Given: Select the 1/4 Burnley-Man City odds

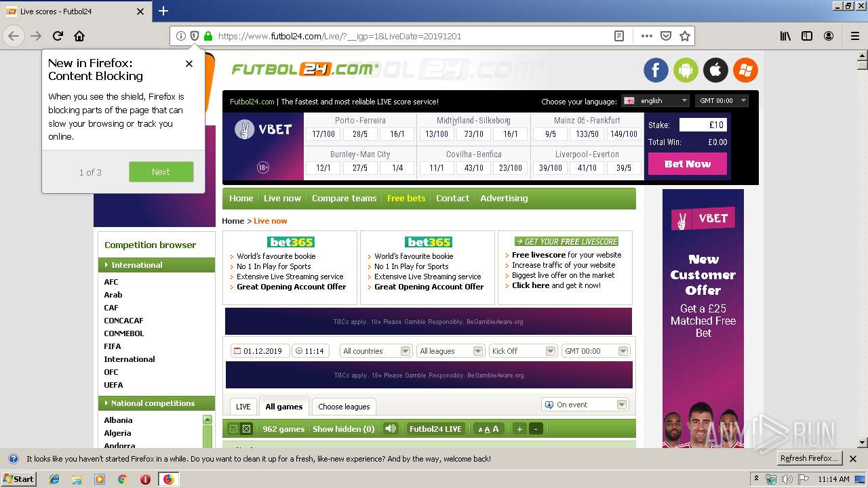Looking at the screenshot, I should click(397, 168).
